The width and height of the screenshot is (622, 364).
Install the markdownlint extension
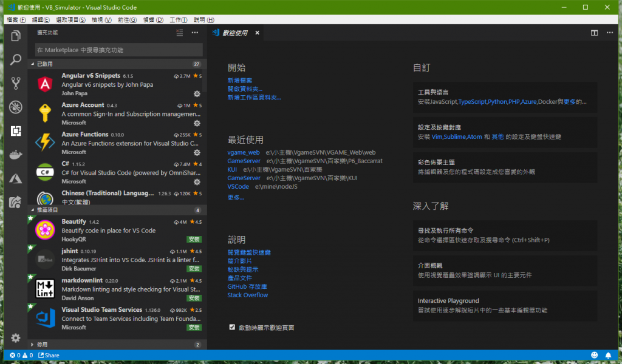[x=194, y=298]
